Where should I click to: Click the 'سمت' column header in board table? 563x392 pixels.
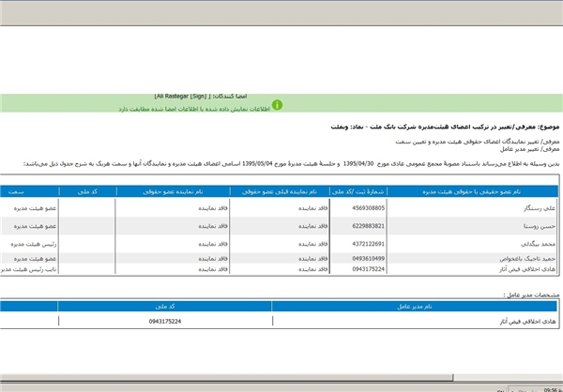click(17, 191)
